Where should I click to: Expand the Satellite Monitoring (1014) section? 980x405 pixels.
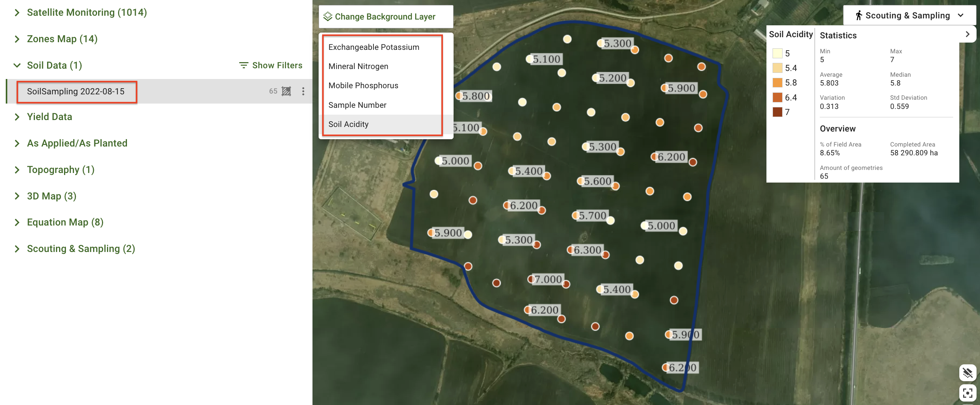[x=17, y=13]
